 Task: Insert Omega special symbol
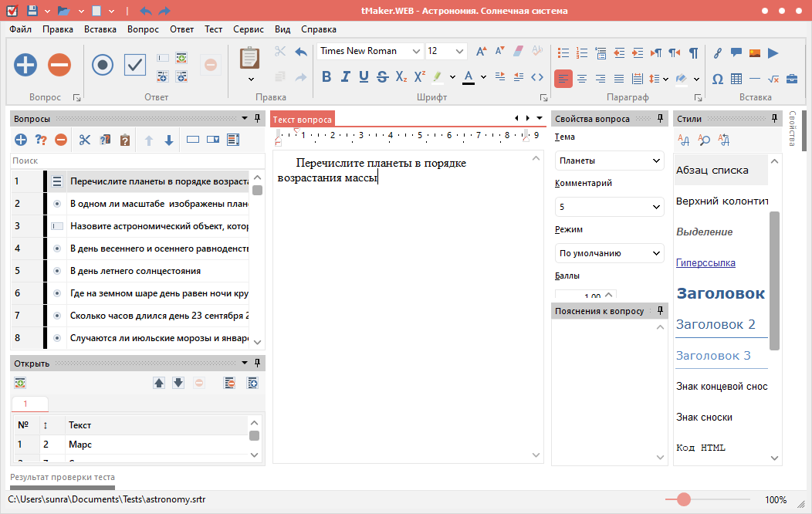[x=718, y=79]
